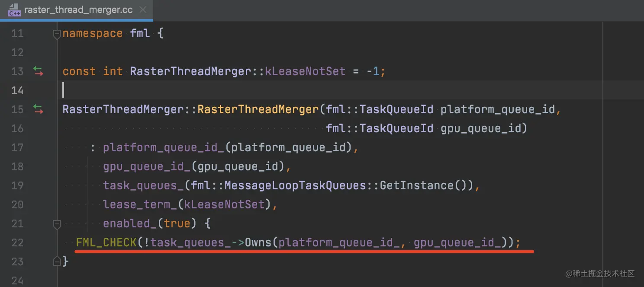Click the true literal on line 21
Viewport: 644px width, 287px height.
pyautogui.click(x=177, y=223)
